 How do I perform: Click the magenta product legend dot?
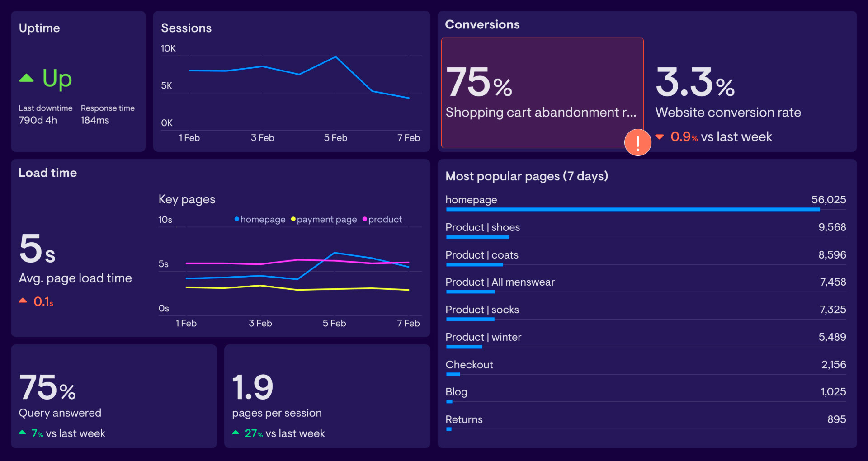coord(364,219)
